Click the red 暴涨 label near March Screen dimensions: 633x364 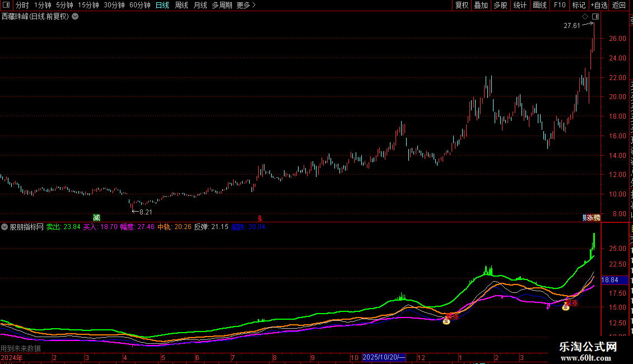pos(571,303)
